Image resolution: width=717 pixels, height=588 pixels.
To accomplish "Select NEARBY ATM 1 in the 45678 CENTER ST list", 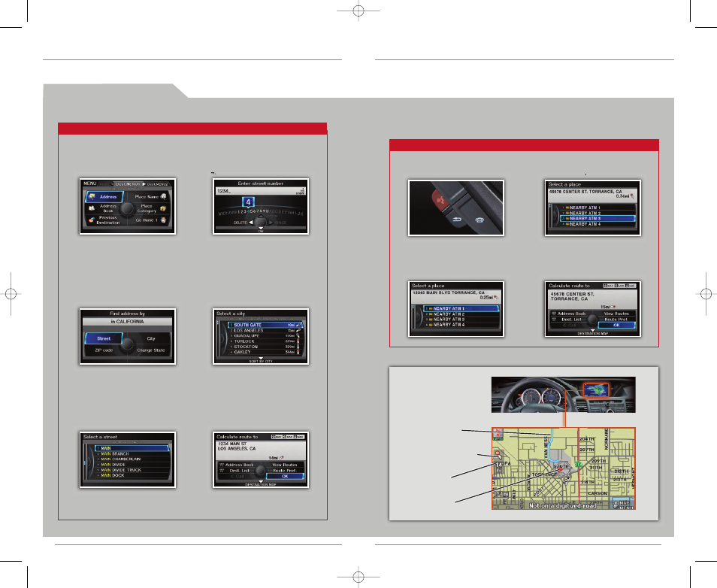I will click(597, 208).
